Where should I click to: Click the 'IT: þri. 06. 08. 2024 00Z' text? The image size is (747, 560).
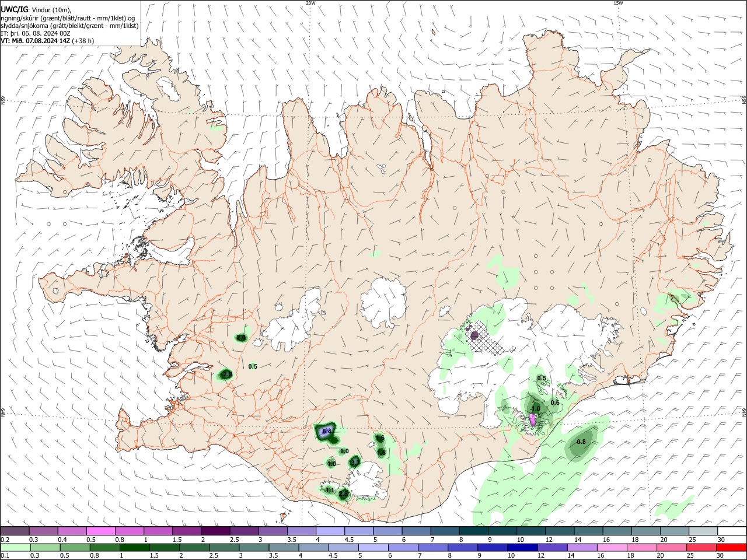click(36, 33)
